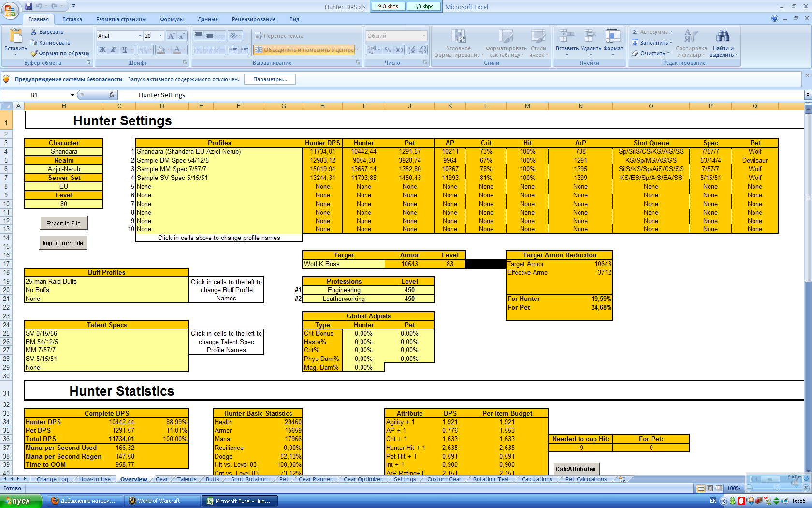This screenshot has width=812, height=508.
Task: Open the fill color dropdown arrow
Action: point(169,50)
